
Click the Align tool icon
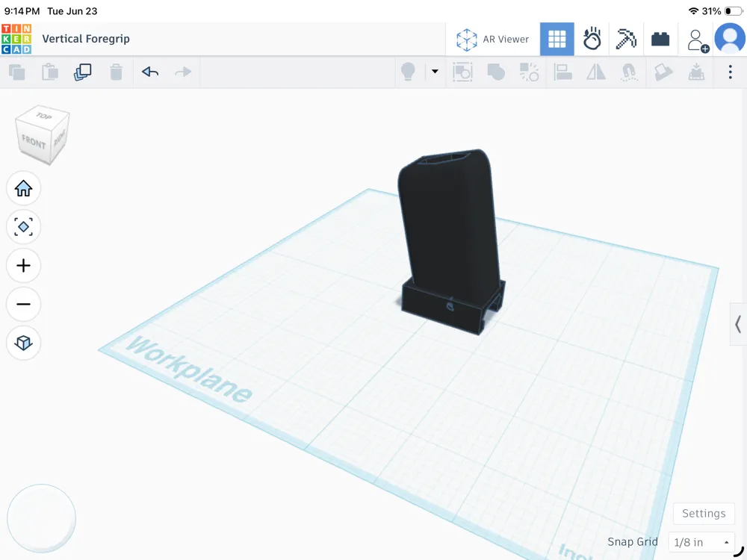[x=562, y=72]
